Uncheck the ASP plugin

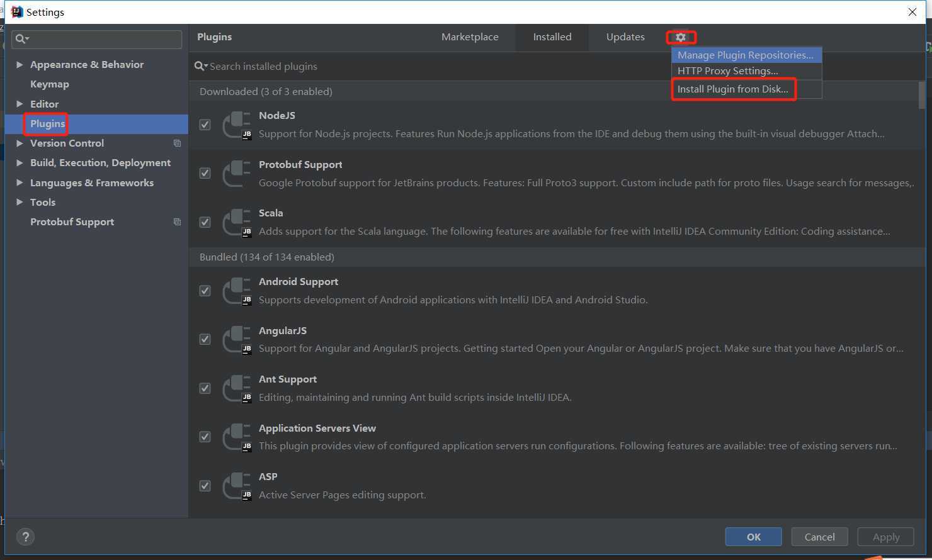coord(205,486)
